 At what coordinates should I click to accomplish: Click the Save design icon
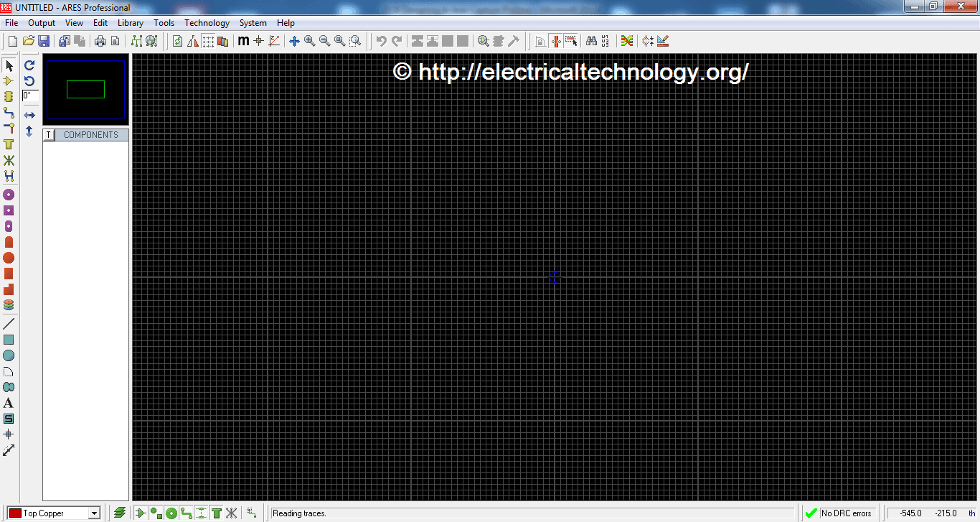44,41
